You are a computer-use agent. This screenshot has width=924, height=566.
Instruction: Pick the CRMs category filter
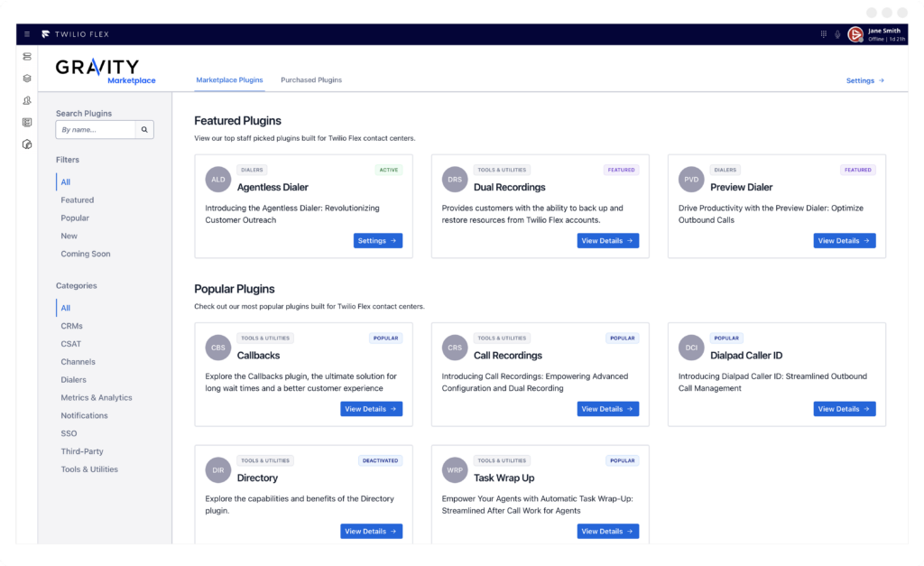click(x=72, y=326)
